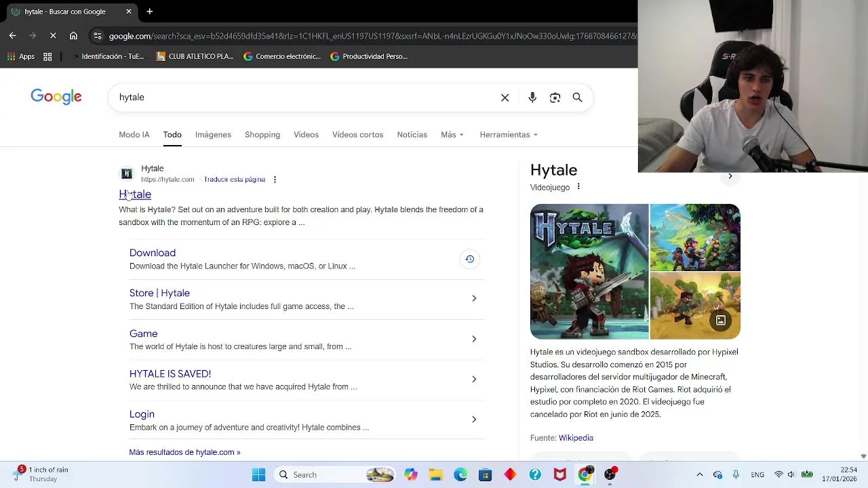Launch Microsoft Edge from the taskbar
Image resolution: width=868 pixels, height=488 pixels.
(x=460, y=474)
